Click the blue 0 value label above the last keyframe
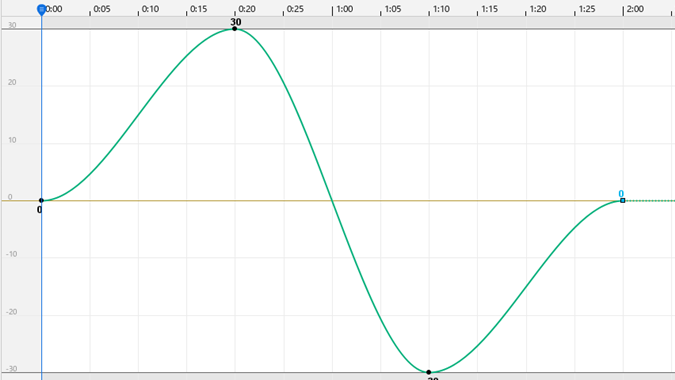The width and height of the screenshot is (675, 380). pyautogui.click(x=621, y=194)
